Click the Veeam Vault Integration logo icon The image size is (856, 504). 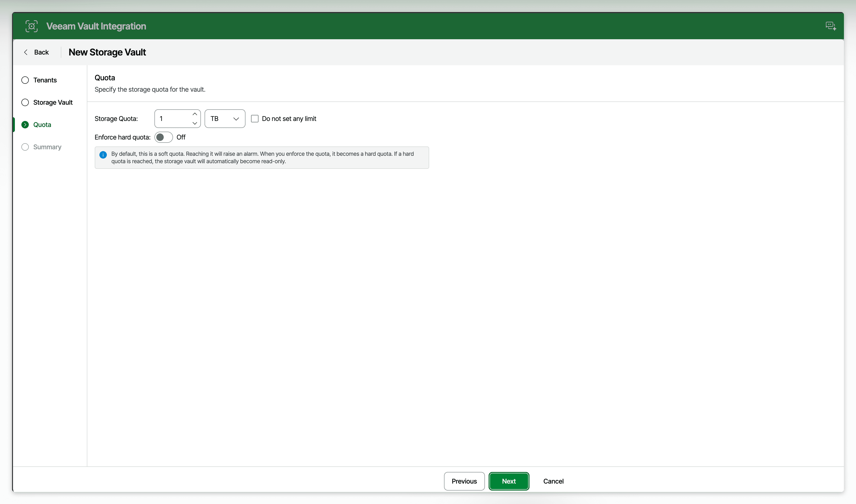point(32,26)
